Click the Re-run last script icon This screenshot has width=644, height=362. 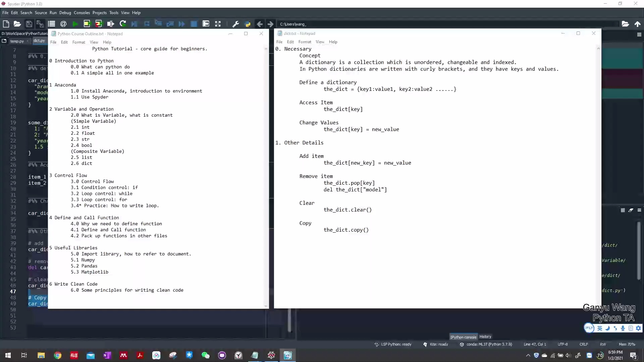[123, 24]
